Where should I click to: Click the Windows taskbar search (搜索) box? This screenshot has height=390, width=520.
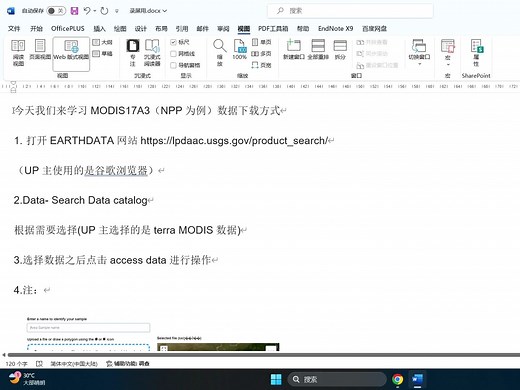pyautogui.click(x=337, y=379)
